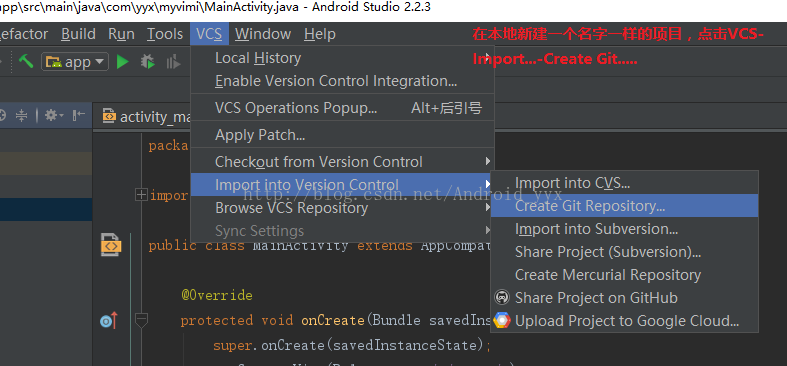Expand Checkout from Version Control submenu arrow
787x366 pixels.
tap(487, 162)
